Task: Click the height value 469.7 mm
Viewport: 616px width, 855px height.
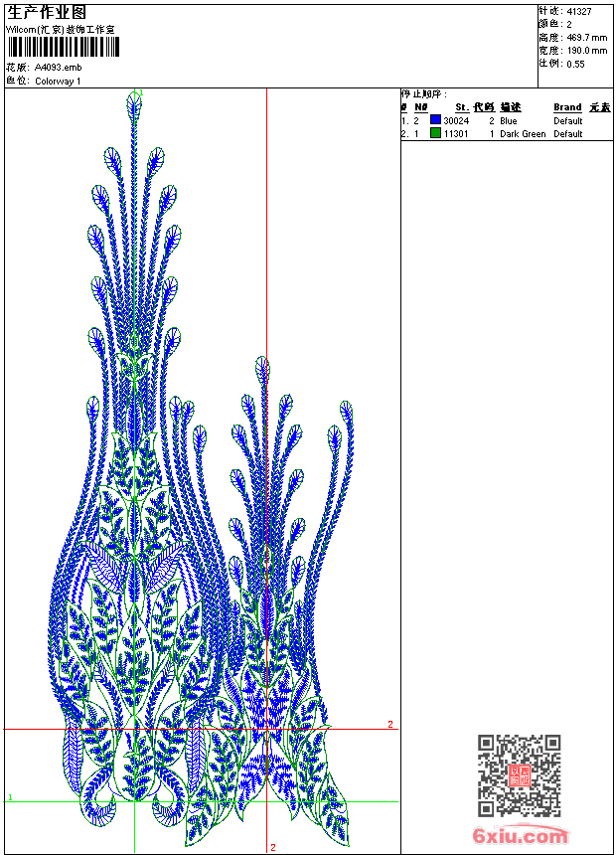Action: coord(586,38)
